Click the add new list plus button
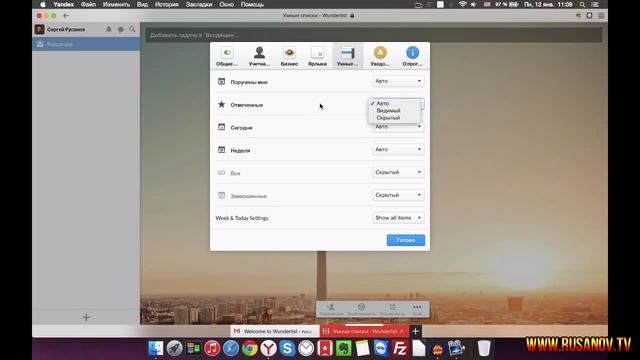The image size is (640, 360). coord(86,317)
